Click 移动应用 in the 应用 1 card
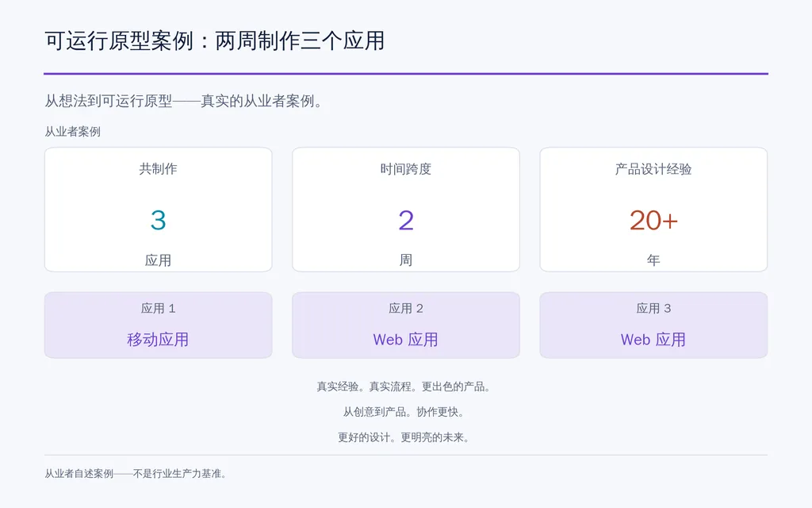 tap(158, 340)
